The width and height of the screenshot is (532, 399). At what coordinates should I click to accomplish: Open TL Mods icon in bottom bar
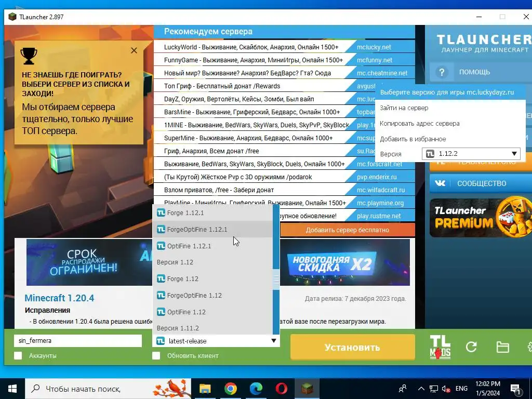[440, 347]
